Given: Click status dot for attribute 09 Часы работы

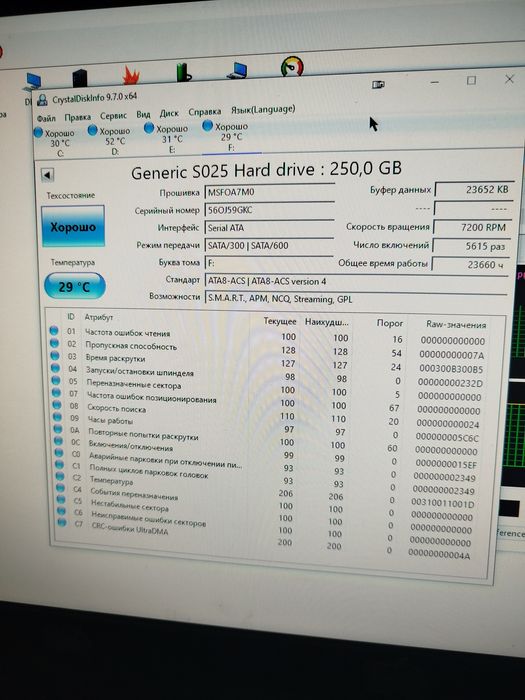Looking at the screenshot, I should (x=57, y=417).
